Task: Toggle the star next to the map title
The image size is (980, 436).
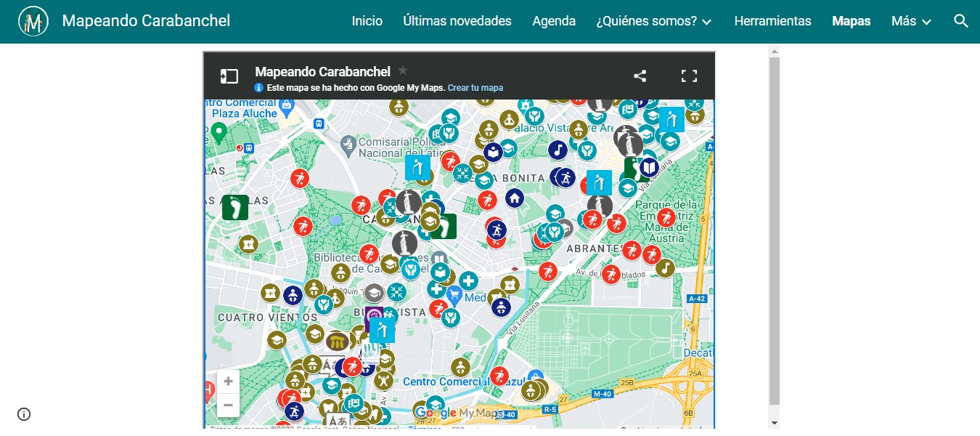Action: [402, 71]
